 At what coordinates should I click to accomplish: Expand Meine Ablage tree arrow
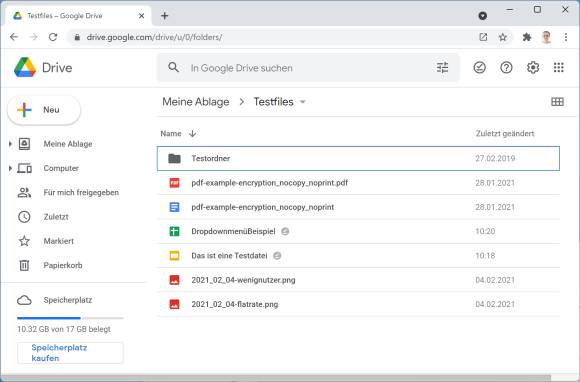point(10,144)
